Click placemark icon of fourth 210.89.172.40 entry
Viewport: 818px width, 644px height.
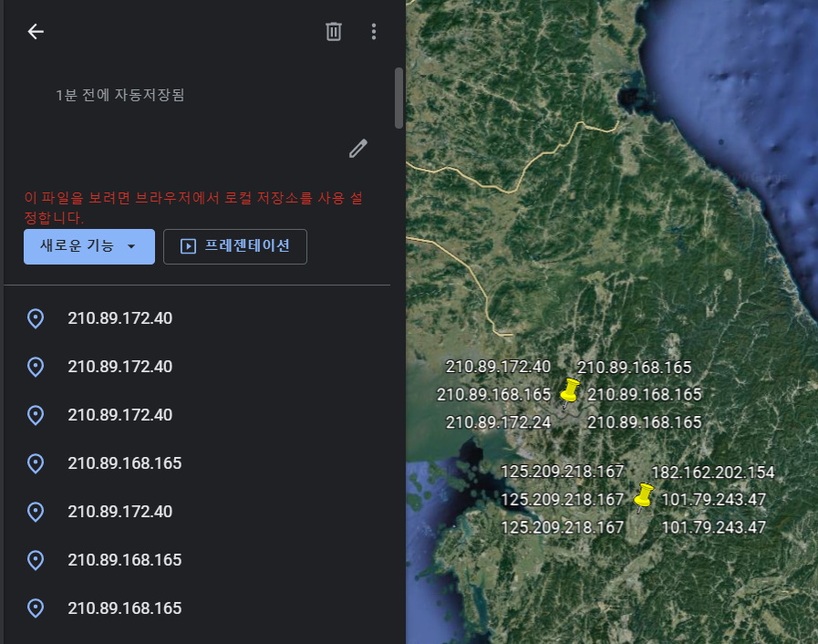coord(36,512)
